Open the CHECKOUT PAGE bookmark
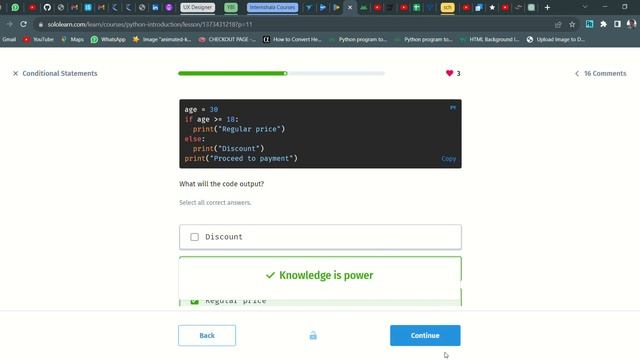Image resolution: width=640 pixels, height=360 pixels. (227, 40)
